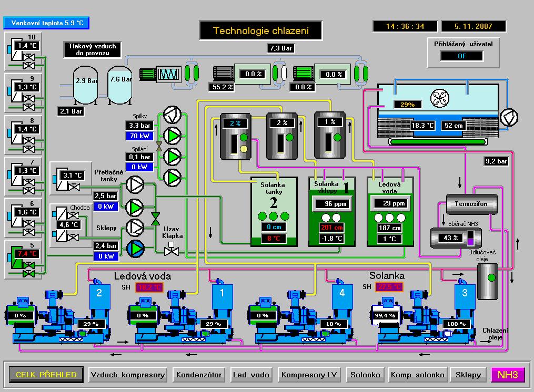
Task: Switch to Vzduch. kompresory screen
Action: (128, 375)
